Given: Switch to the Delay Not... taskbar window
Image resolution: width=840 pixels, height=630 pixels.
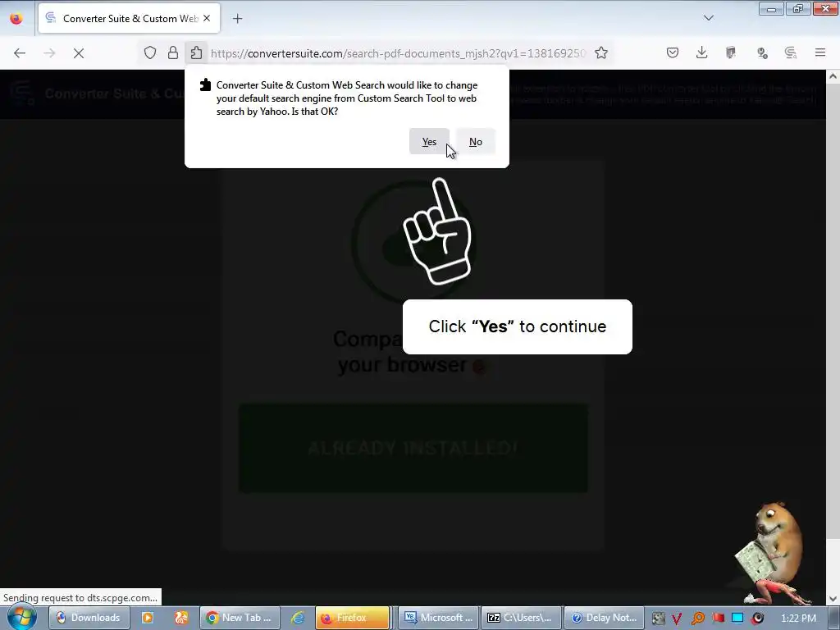Looking at the screenshot, I should coord(604,618).
